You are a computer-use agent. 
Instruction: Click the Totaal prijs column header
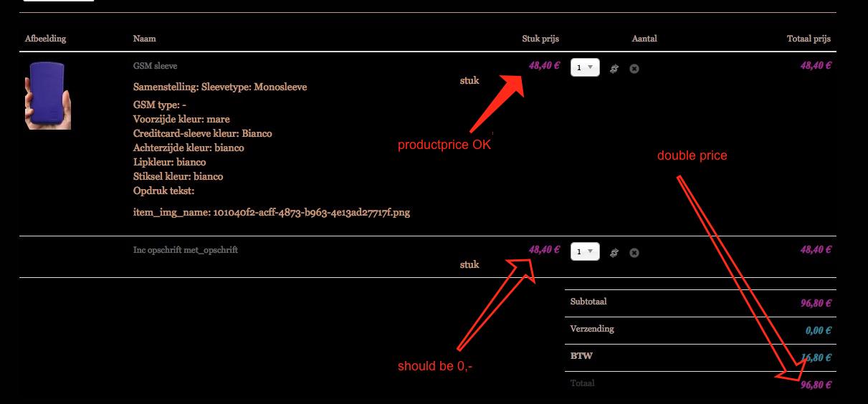[809, 39]
